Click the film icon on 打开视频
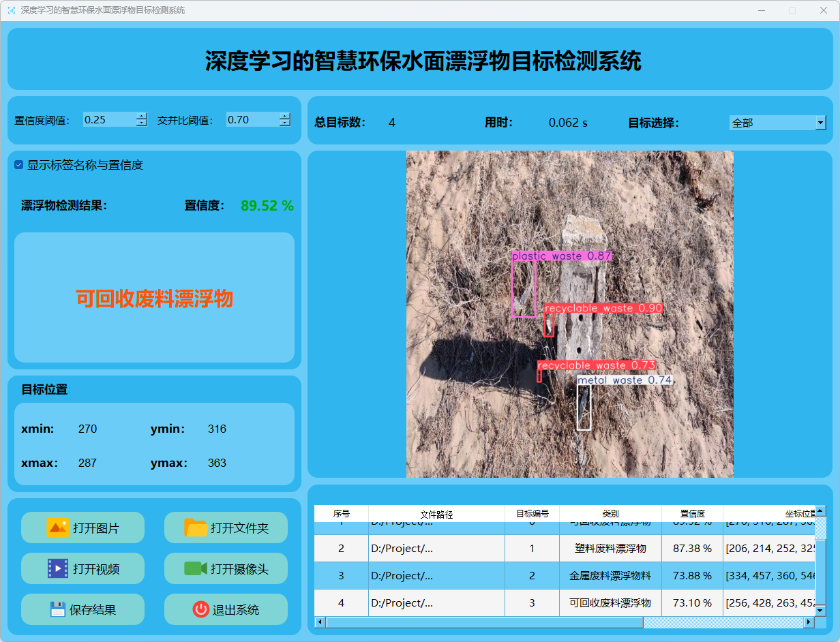 (x=58, y=568)
